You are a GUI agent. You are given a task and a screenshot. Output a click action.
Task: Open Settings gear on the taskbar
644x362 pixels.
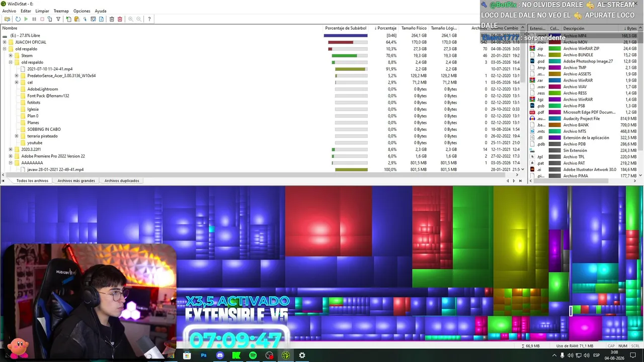[x=302, y=355]
